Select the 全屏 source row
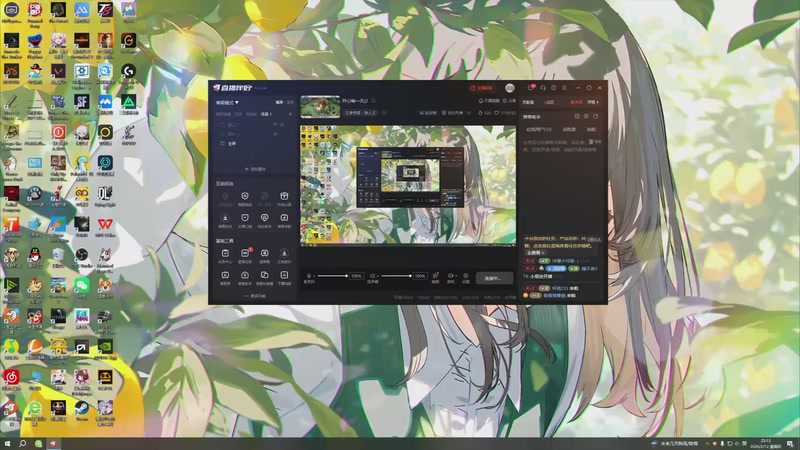 click(x=255, y=144)
